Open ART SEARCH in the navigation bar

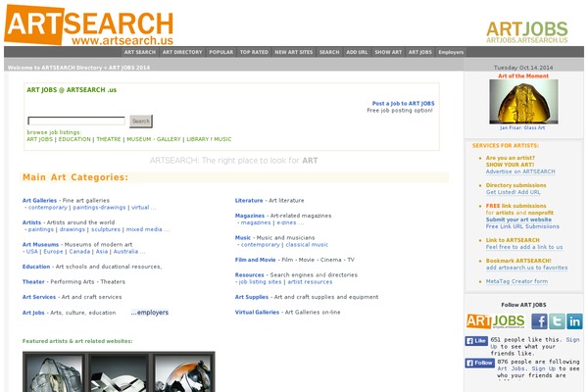(140, 52)
